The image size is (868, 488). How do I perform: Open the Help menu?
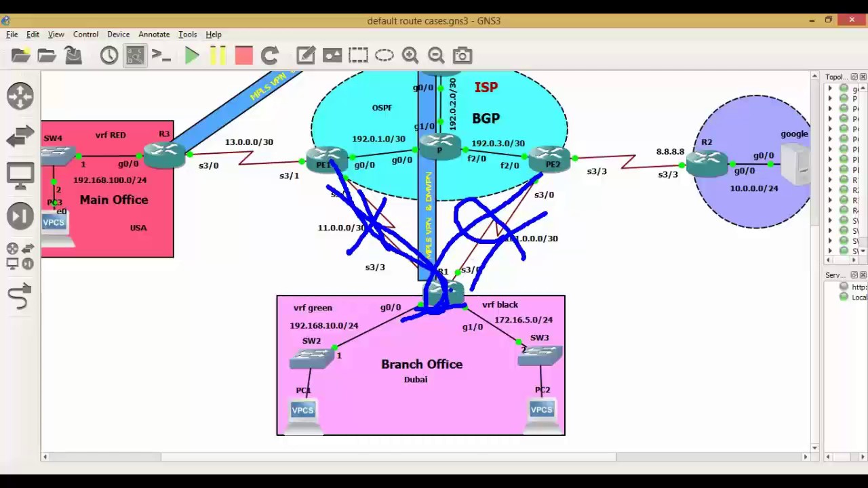tap(214, 35)
